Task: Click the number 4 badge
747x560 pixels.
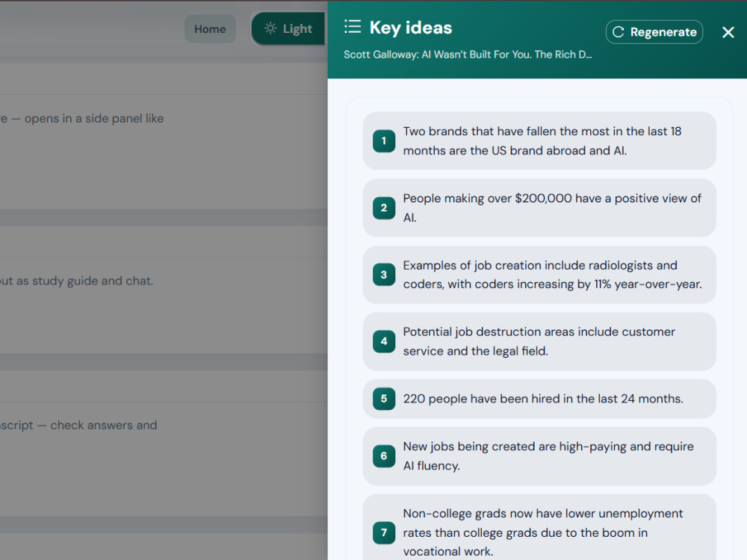Action: 384,341
